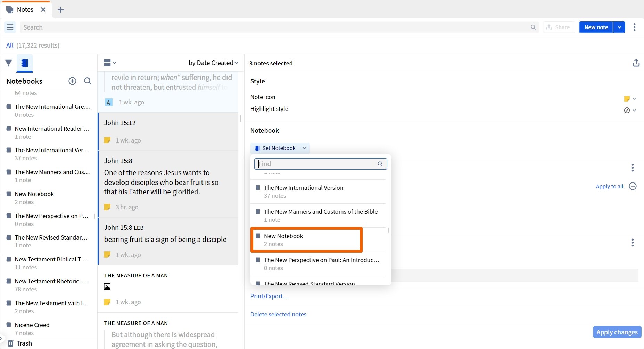Click the All results filter link
644x349 pixels.
coord(10,45)
